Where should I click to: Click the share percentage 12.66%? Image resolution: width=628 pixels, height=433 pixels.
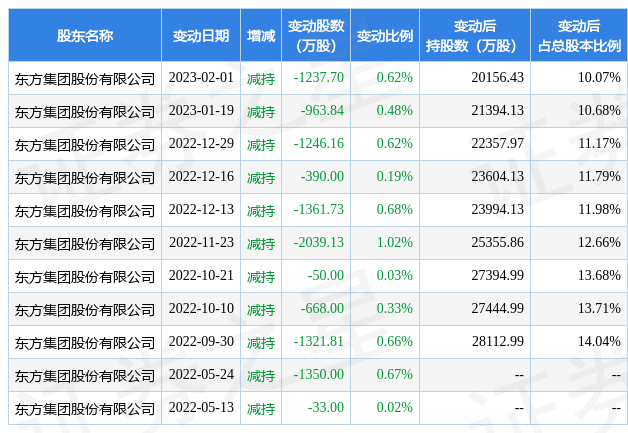(x=599, y=242)
